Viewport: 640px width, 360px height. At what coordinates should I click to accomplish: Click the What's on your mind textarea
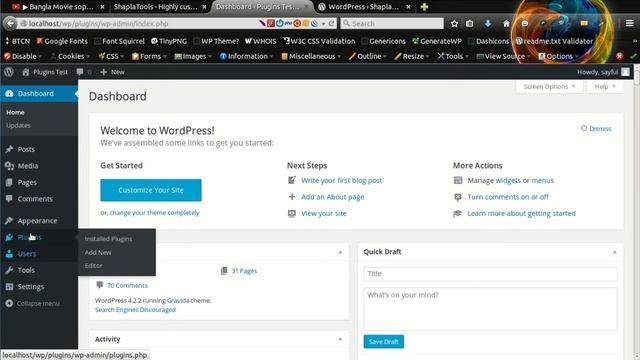pos(490,309)
